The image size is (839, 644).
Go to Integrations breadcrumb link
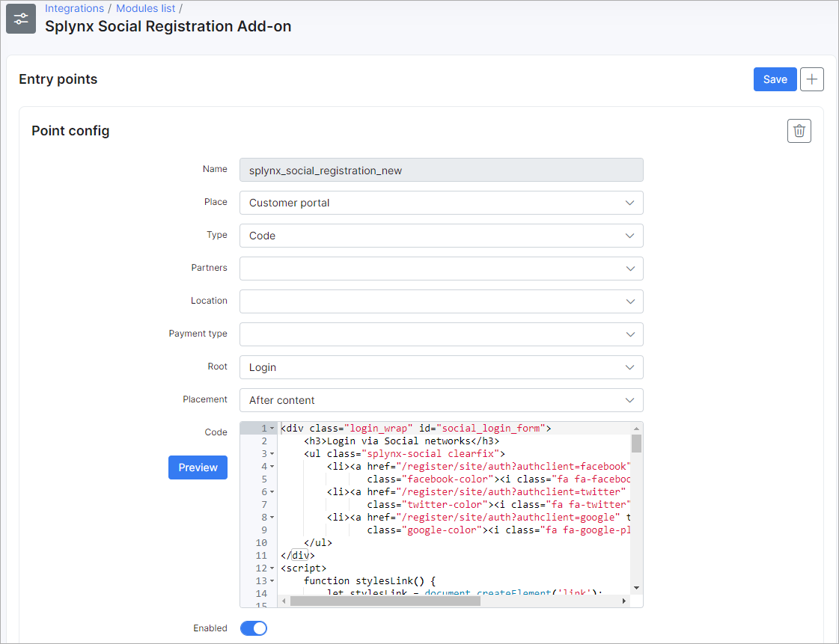(74, 8)
